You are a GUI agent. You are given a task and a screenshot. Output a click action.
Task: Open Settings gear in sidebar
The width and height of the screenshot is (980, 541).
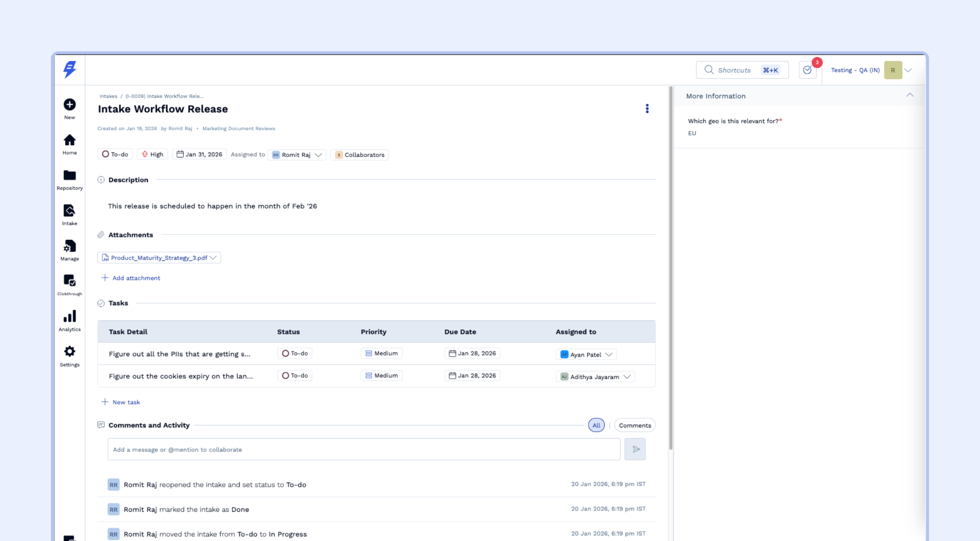pyautogui.click(x=69, y=352)
